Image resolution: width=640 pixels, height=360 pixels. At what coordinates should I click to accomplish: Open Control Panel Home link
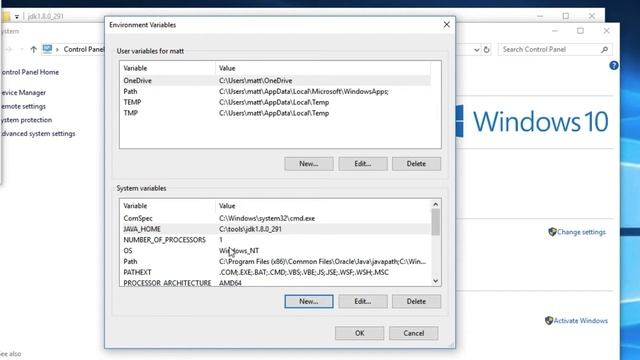(29, 72)
